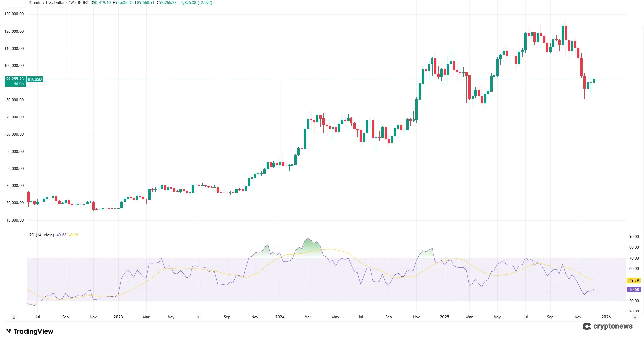Image resolution: width=644 pixels, height=340 pixels.
Task: Click the 4d 6h candle countdown label
Action: coord(19,83)
